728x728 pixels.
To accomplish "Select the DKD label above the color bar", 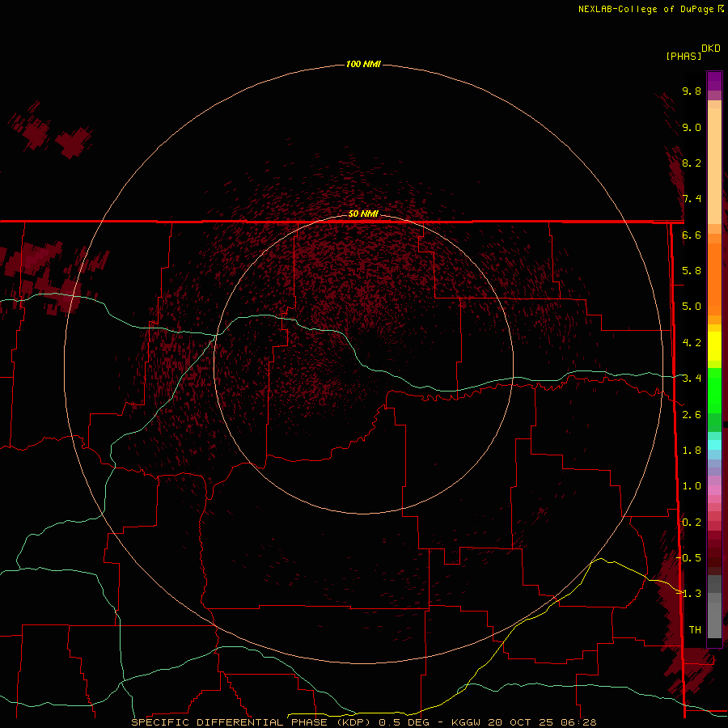I will (711, 49).
